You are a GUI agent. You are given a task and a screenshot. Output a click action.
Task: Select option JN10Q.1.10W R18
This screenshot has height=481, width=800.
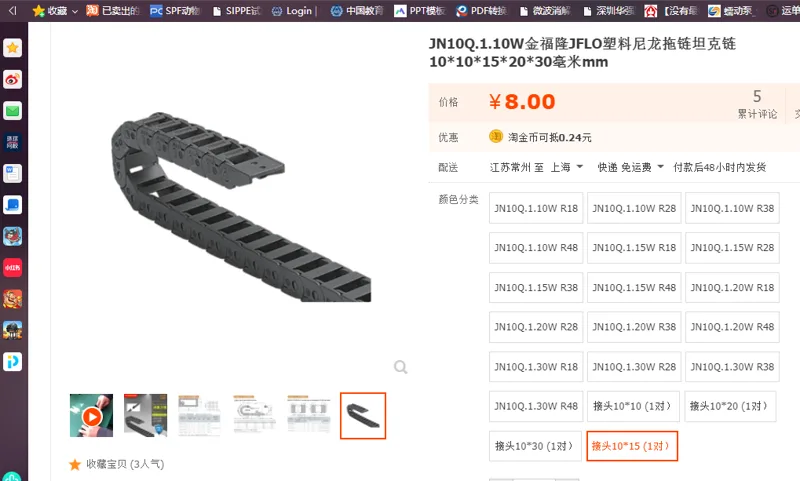[536, 208]
